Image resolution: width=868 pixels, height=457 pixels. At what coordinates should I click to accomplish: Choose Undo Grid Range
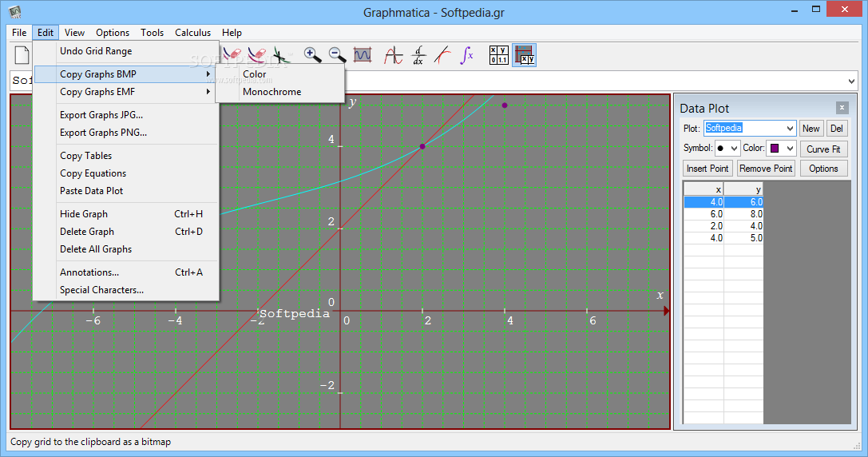pyautogui.click(x=126, y=51)
